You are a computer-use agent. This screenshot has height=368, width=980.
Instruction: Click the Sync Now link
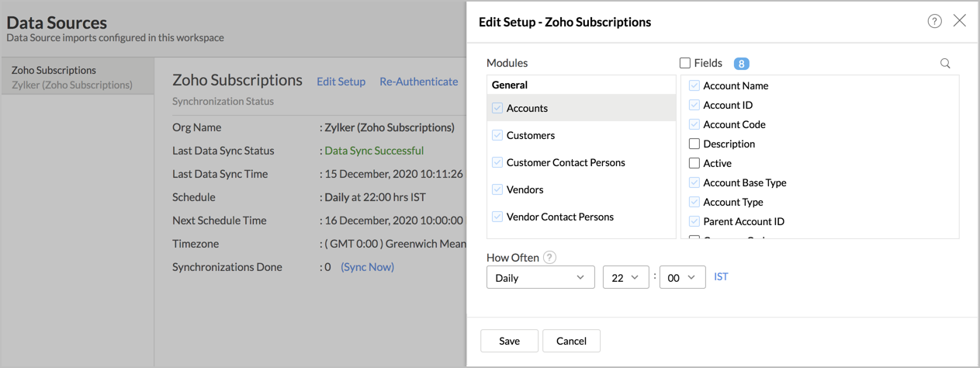[368, 267]
